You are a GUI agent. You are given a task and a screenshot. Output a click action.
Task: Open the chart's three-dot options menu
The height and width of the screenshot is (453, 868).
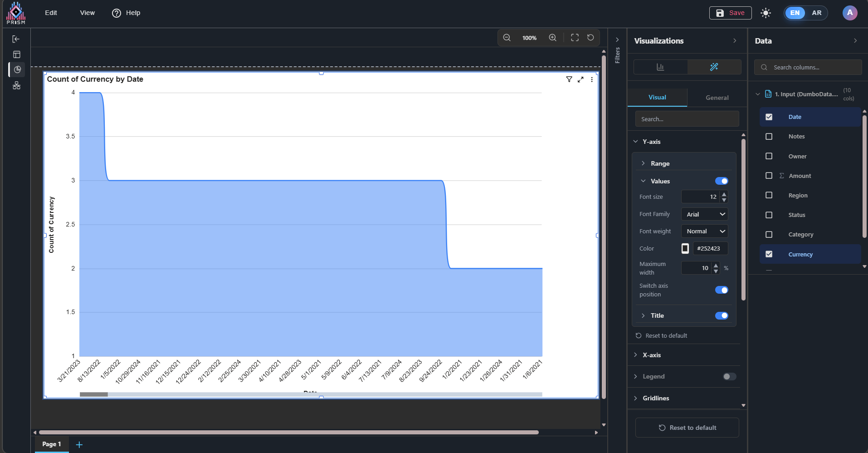pos(592,79)
